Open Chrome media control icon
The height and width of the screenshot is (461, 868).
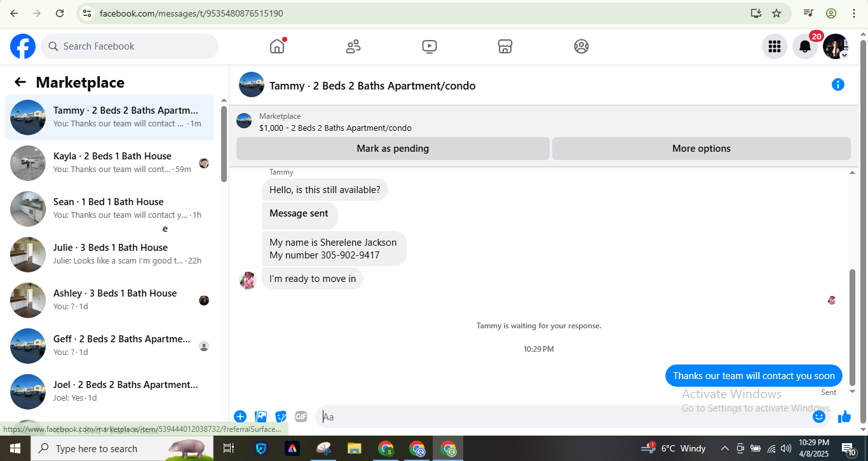pos(808,13)
